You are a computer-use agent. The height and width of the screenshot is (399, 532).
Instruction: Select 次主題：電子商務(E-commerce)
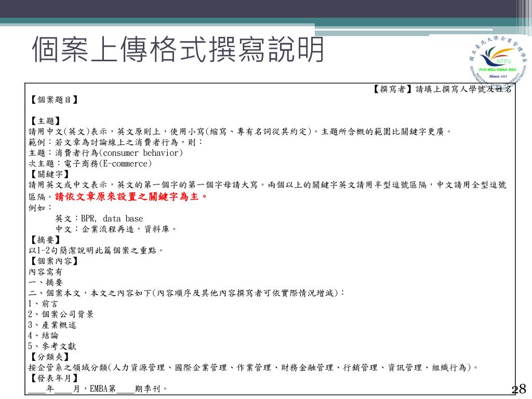click(90, 164)
